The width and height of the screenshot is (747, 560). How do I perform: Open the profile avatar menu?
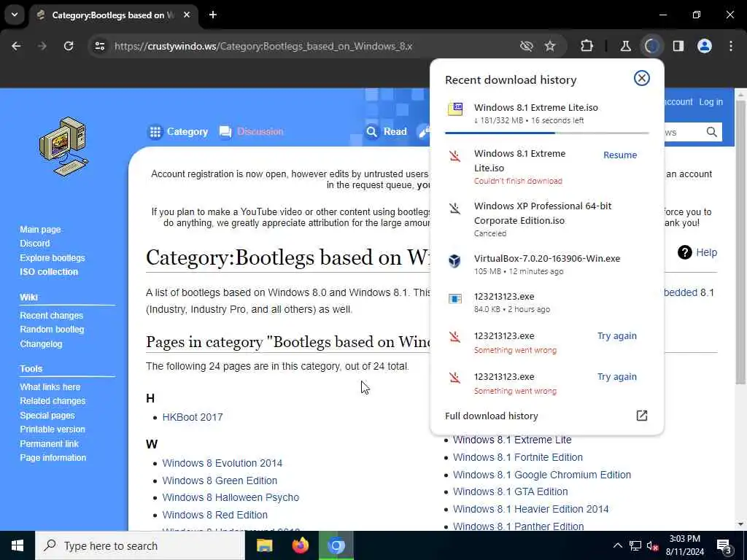click(704, 46)
